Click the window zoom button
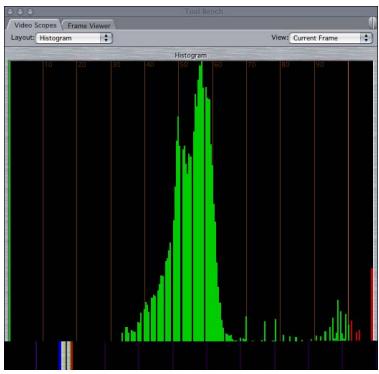379x374 pixels. pos(30,12)
